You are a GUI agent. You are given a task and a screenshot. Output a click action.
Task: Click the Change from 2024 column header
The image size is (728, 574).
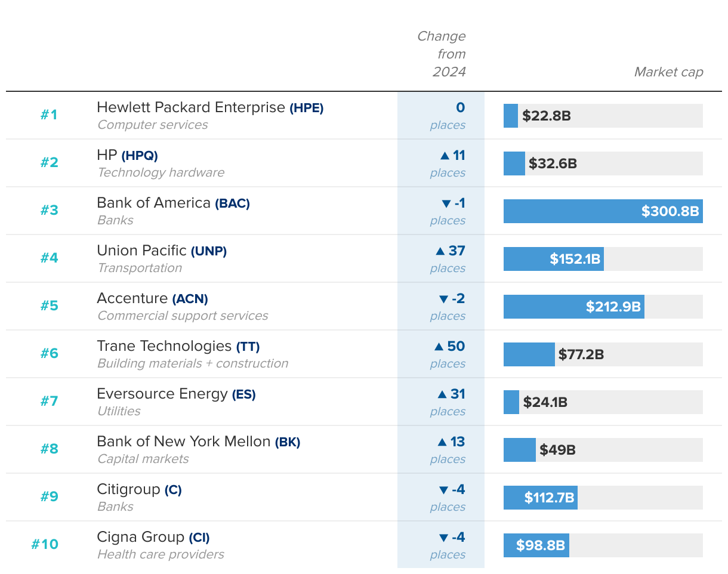[x=442, y=54]
